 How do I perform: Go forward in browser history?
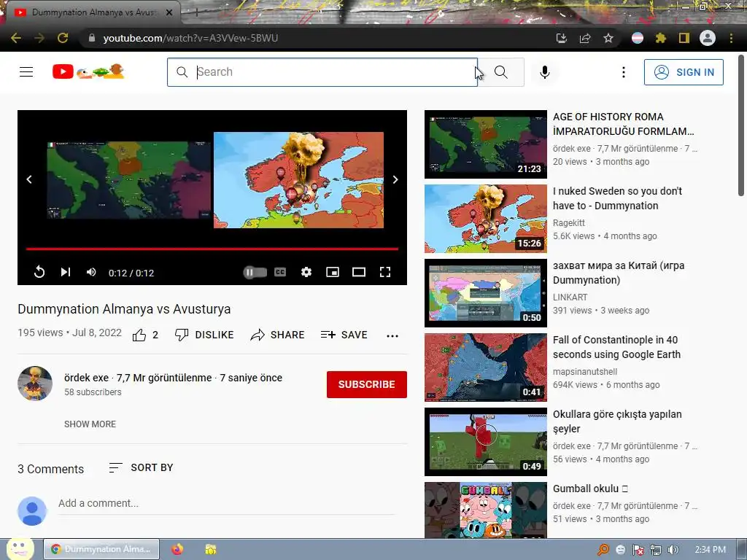[39, 38]
